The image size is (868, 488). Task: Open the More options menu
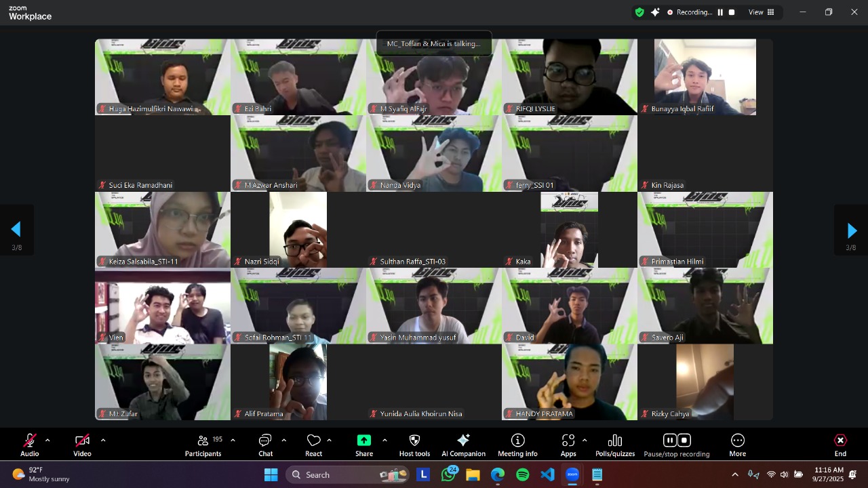(737, 445)
